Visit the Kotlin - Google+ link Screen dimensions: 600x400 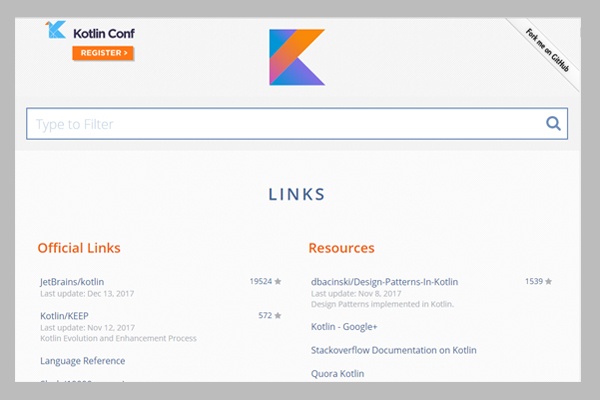(345, 327)
